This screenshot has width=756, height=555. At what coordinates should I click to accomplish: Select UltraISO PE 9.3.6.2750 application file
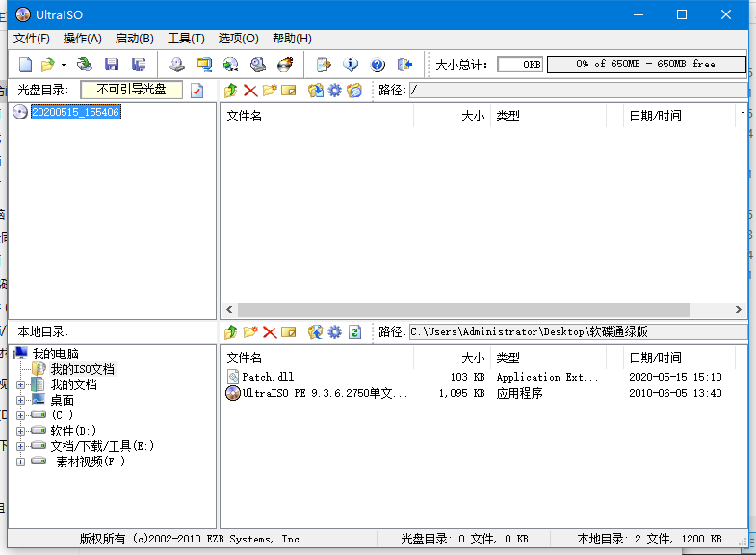(x=325, y=393)
